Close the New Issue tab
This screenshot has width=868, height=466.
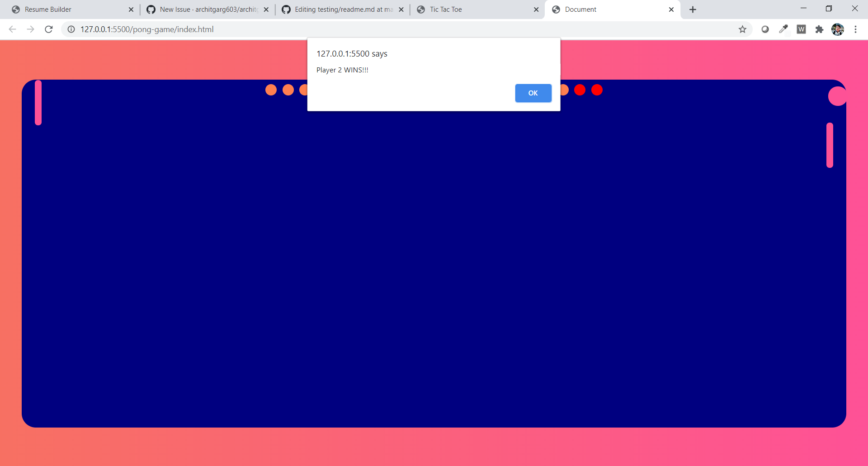pyautogui.click(x=266, y=9)
